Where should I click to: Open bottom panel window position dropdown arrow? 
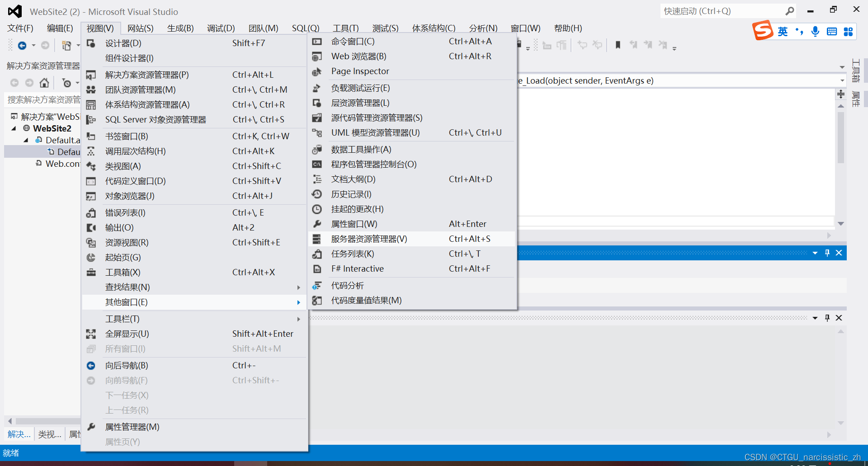pos(815,318)
